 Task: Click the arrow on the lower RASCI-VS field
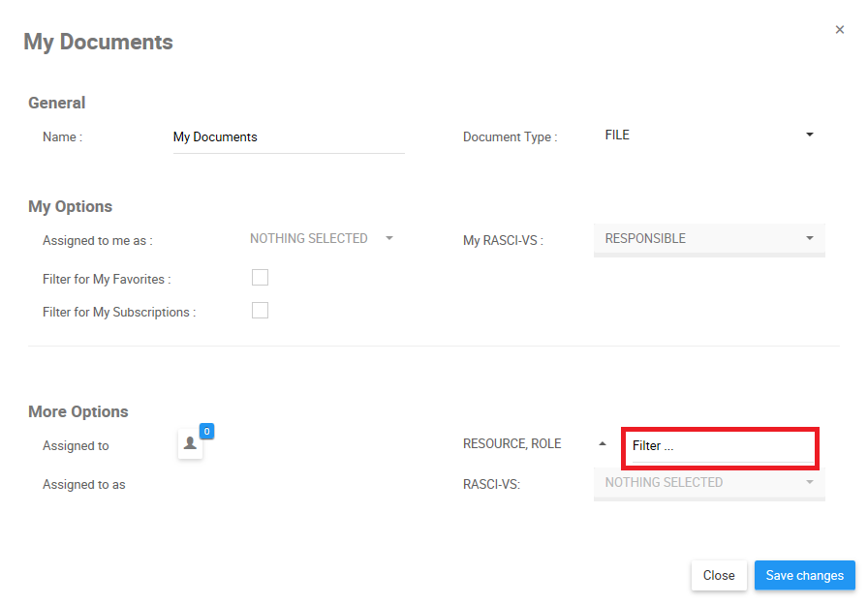click(x=810, y=482)
